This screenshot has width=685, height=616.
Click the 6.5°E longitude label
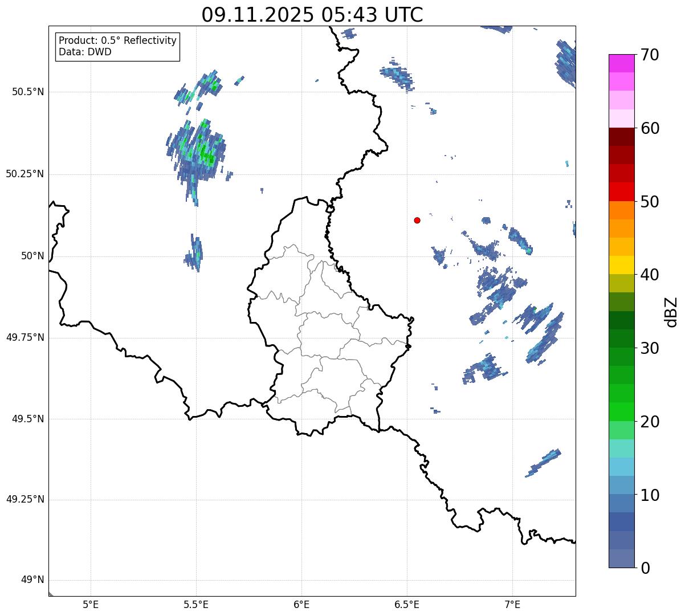pos(407,605)
